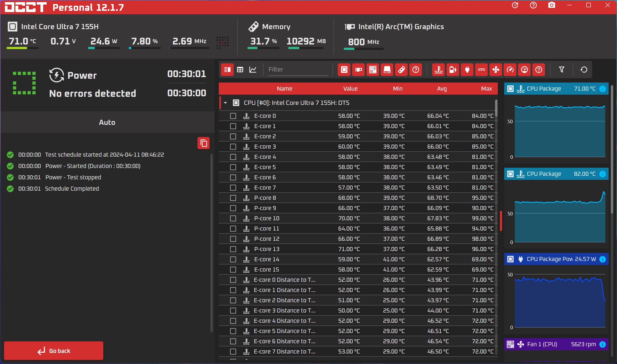
Task: Click the Go back button
Action: 54,351
